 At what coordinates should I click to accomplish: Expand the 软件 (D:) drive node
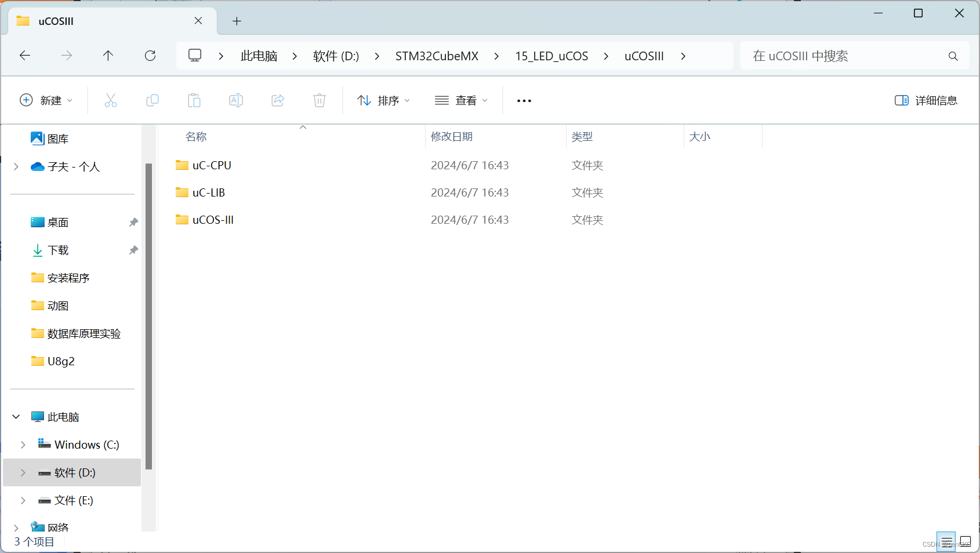pyautogui.click(x=23, y=472)
